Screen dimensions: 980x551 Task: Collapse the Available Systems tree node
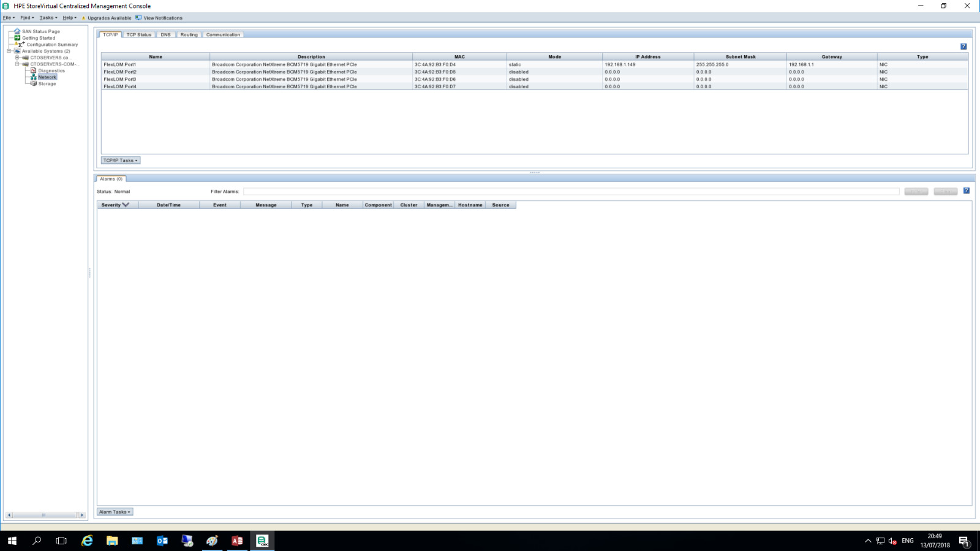click(9, 51)
